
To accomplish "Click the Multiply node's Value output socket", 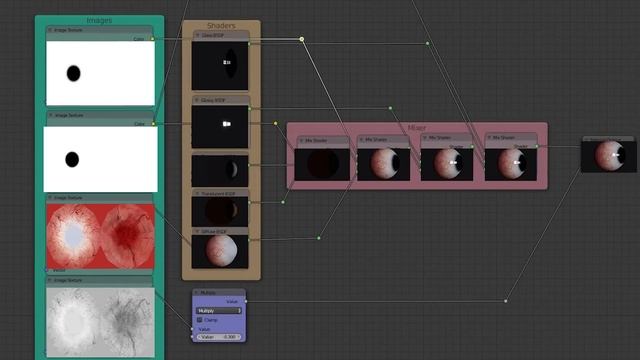I will pos(246,302).
